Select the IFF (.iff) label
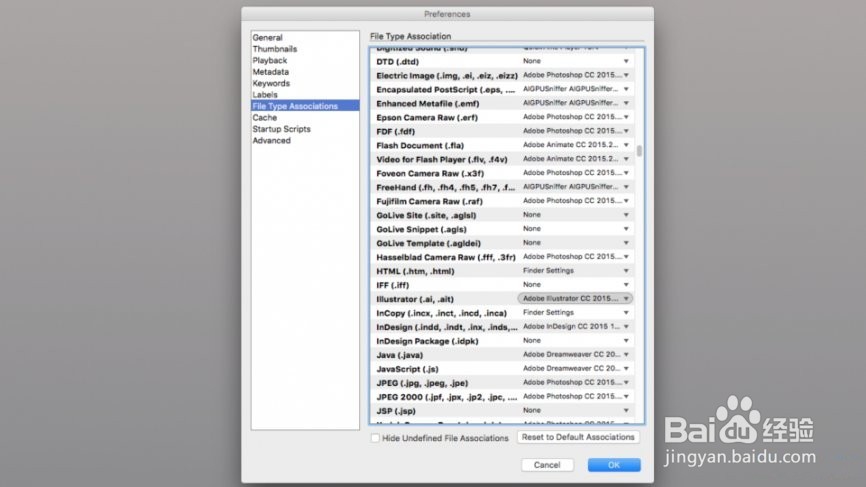The image size is (866, 487). (393, 285)
